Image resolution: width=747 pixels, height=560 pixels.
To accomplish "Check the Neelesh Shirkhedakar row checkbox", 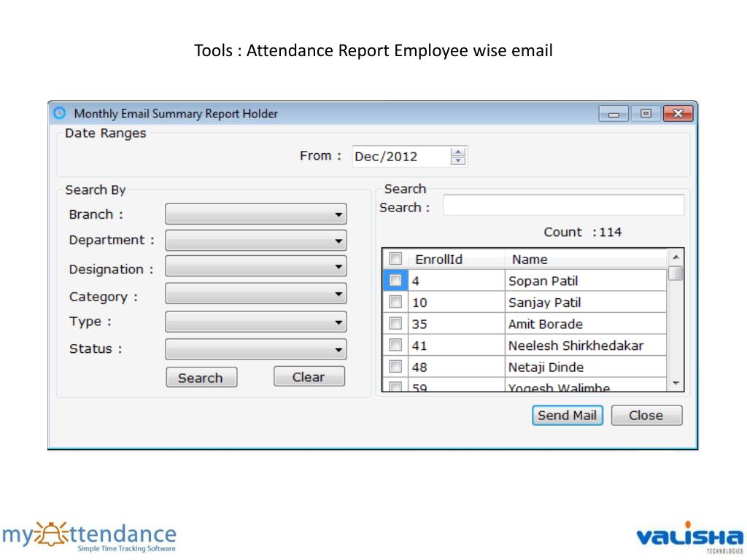I will tap(395, 345).
